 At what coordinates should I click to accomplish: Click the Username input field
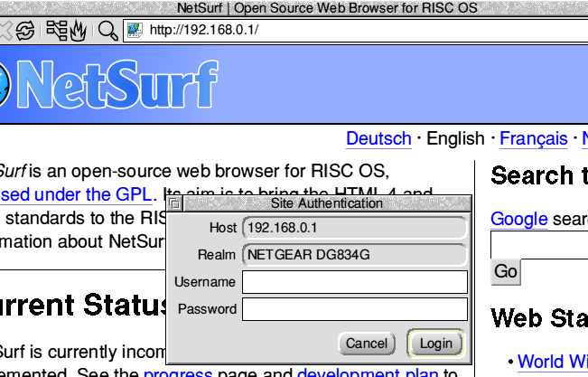pyautogui.click(x=354, y=282)
